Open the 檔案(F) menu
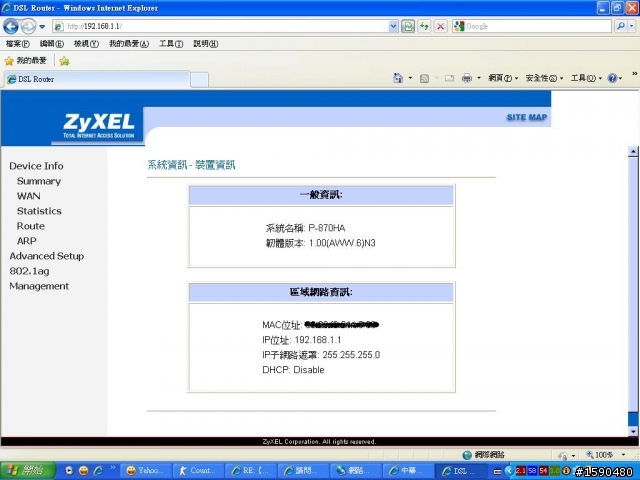Screen dimensions: 640x480 tap(18, 44)
